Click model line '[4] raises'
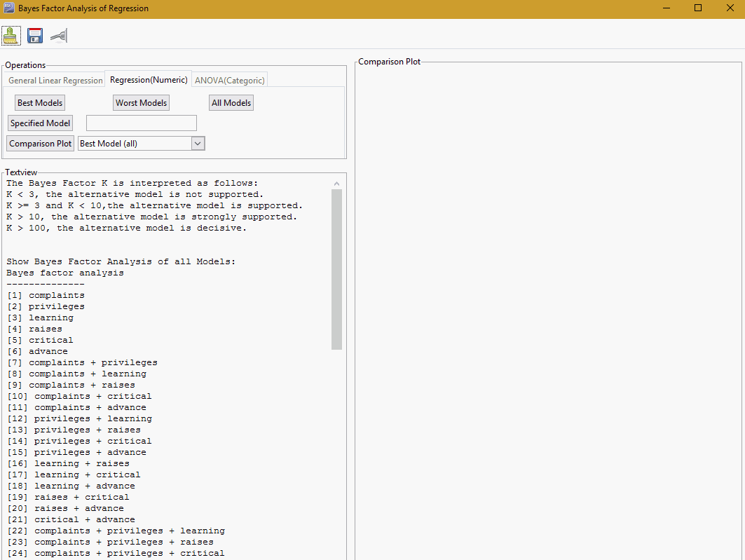The image size is (745, 560). pyautogui.click(x=34, y=329)
